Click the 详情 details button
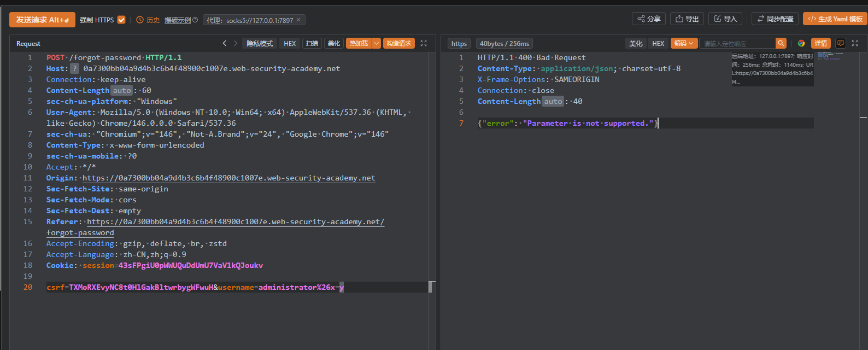 click(x=821, y=43)
